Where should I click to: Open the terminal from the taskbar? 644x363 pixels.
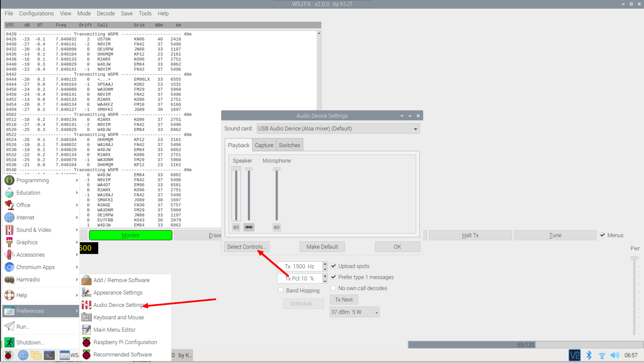click(x=49, y=355)
